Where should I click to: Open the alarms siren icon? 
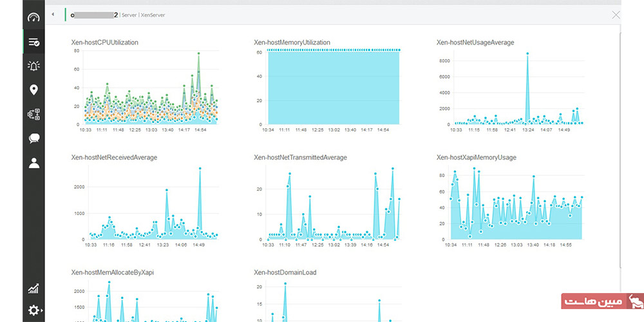coord(33,66)
